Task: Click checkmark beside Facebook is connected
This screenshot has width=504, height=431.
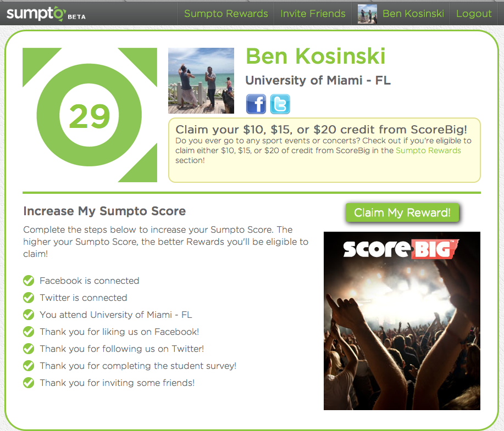Action: coord(29,281)
